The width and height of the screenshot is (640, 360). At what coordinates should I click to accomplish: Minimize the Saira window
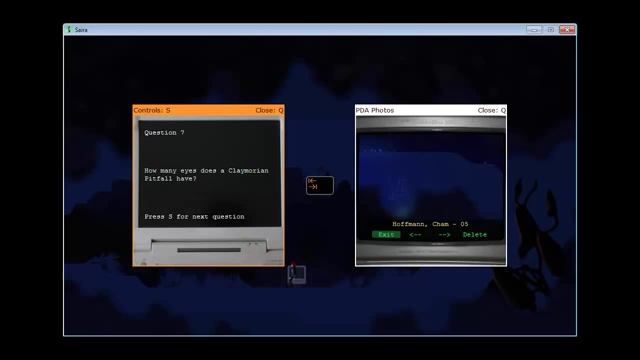533,29
